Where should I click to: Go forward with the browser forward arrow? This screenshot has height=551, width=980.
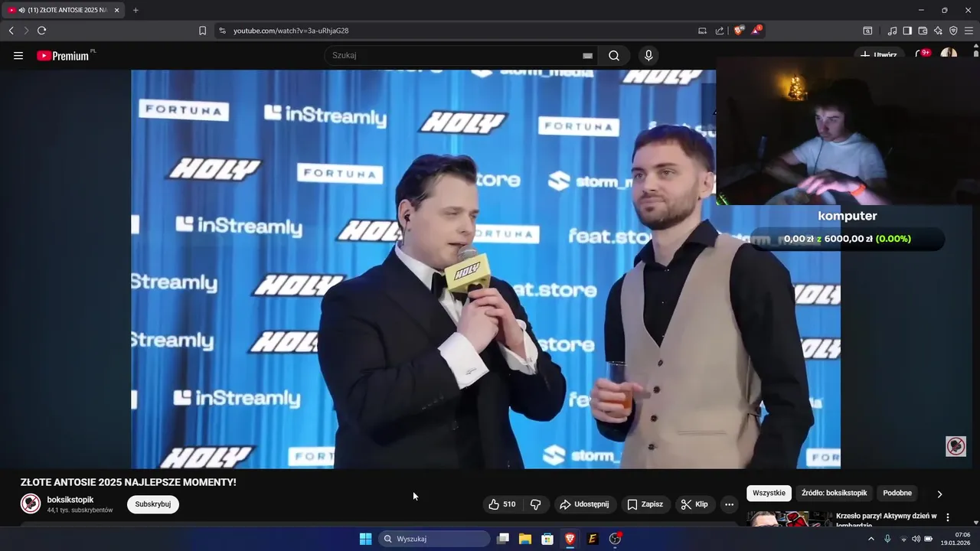tap(26, 31)
